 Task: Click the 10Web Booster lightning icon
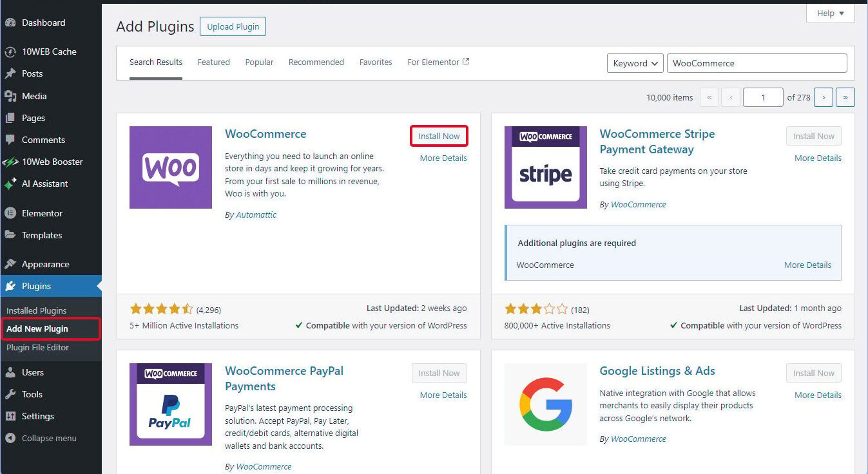pyautogui.click(x=10, y=162)
